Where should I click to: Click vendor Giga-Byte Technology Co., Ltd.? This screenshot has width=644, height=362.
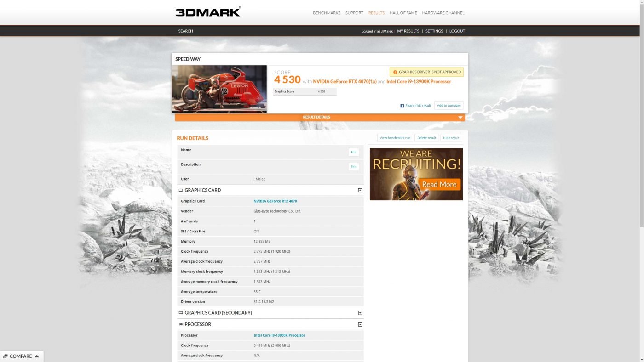[x=277, y=211]
